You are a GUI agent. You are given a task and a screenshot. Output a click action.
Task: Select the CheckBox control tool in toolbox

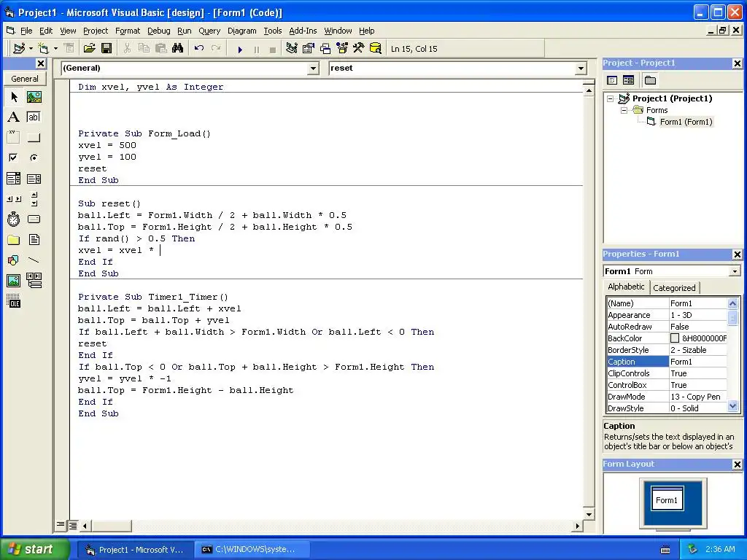point(14,157)
